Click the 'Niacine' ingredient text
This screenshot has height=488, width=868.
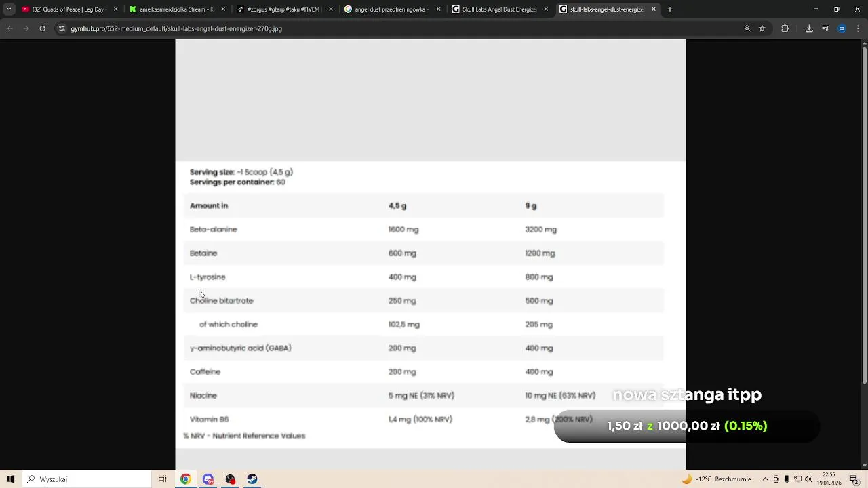(203, 396)
